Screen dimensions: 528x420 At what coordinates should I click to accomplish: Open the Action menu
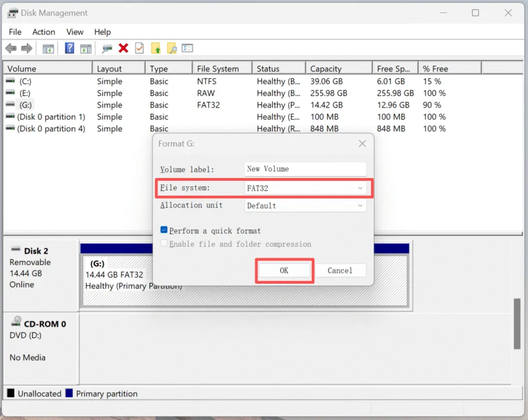[x=43, y=31]
